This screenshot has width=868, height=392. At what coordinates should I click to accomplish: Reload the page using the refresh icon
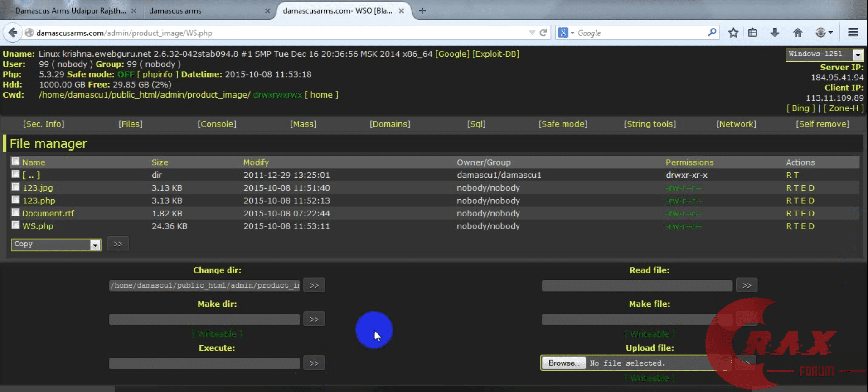(x=543, y=33)
